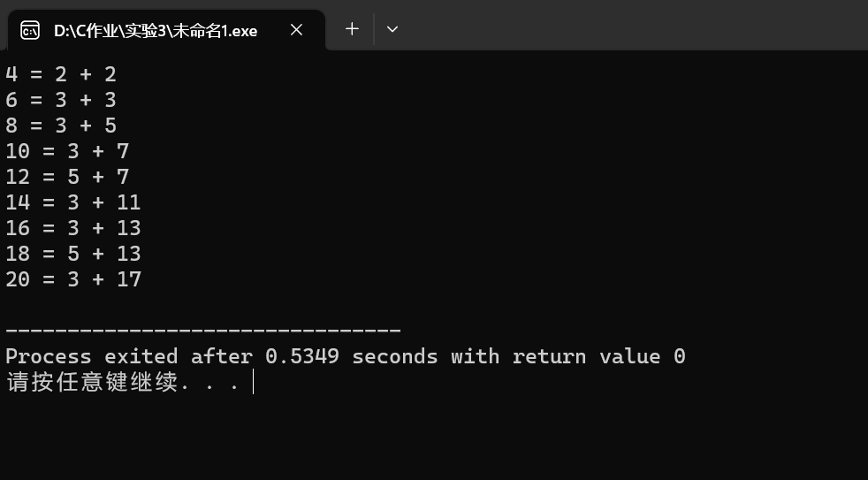Screen dimensions: 868x480
Task: Click the output line 20 = 3 + 17
Action: point(73,279)
